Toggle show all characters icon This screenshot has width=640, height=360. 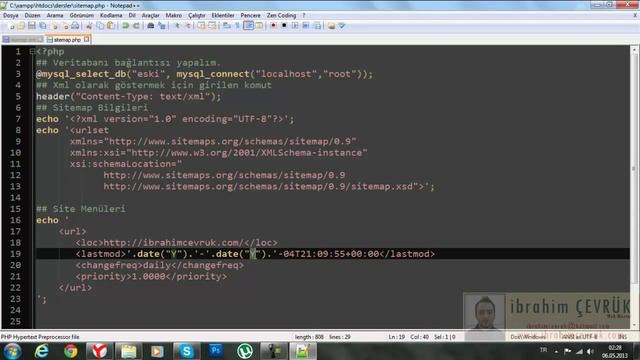coord(237,26)
